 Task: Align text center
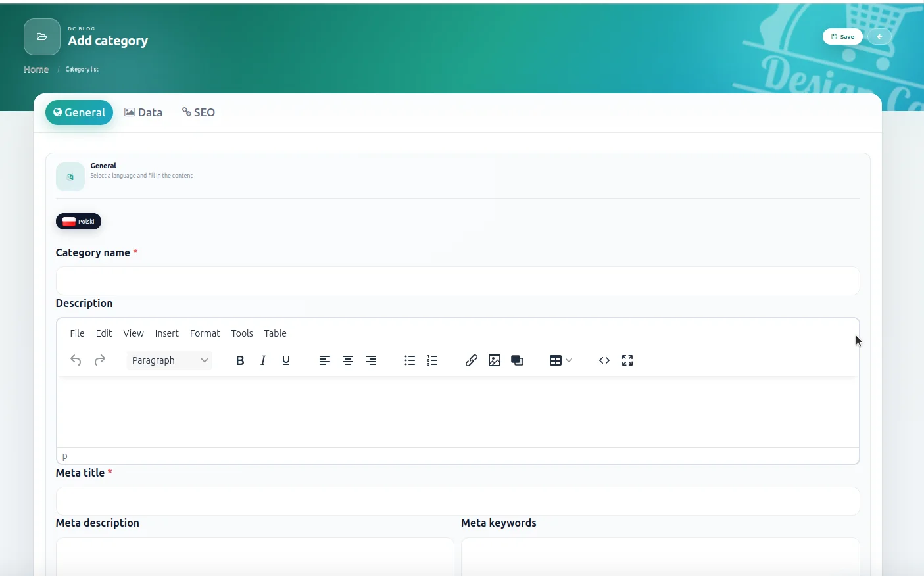[348, 360]
